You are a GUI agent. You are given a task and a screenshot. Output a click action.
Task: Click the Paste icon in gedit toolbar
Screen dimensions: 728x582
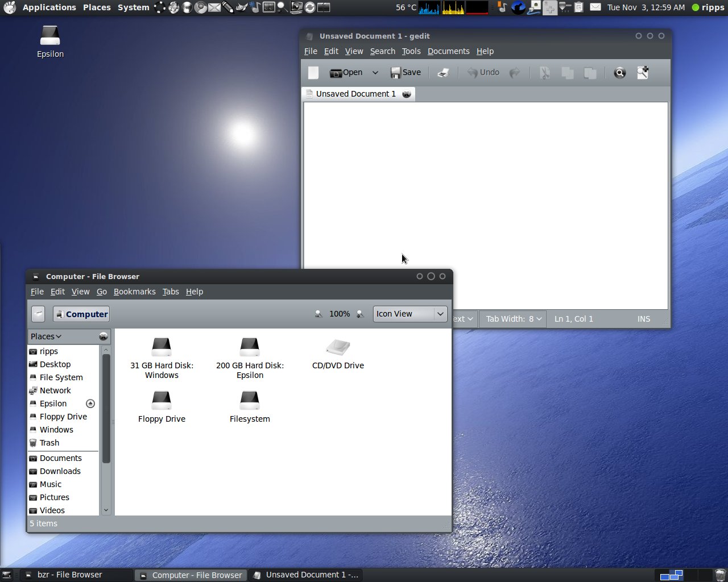click(x=590, y=73)
